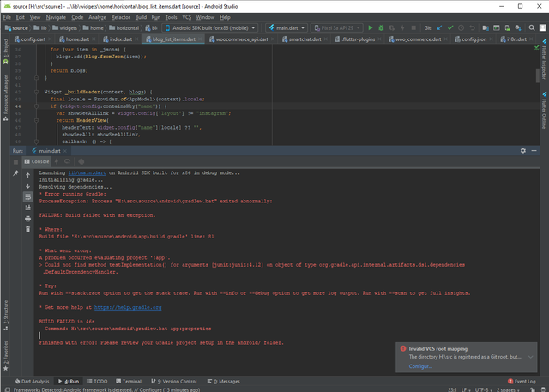The image size is (549, 392).
Task: Clear console with trash icon
Action: pyautogui.click(x=28, y=229)
